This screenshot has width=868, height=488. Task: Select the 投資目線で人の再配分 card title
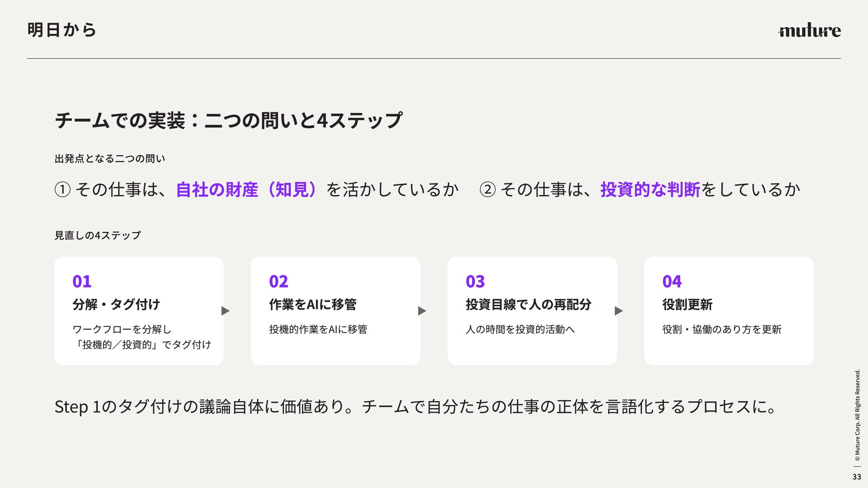point(528,305)
